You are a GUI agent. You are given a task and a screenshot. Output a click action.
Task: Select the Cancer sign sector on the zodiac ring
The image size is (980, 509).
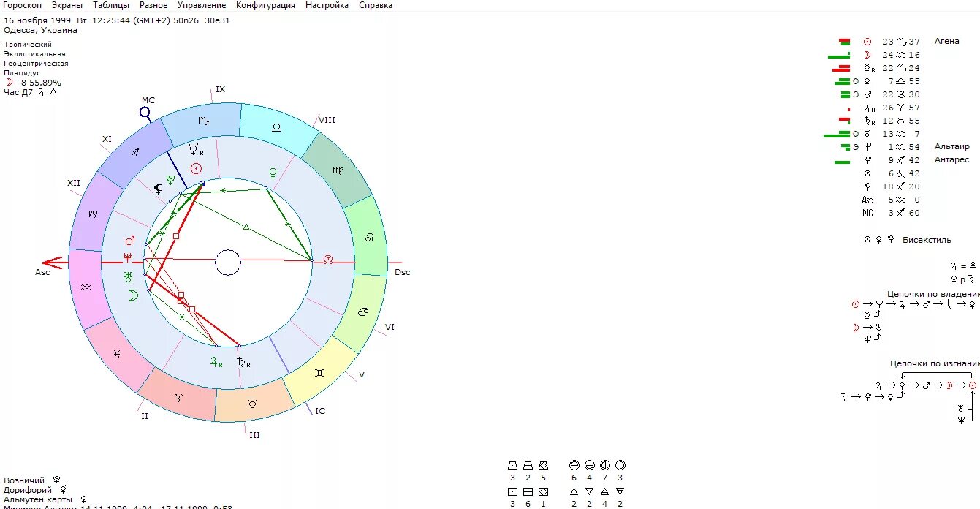[362, 312]
